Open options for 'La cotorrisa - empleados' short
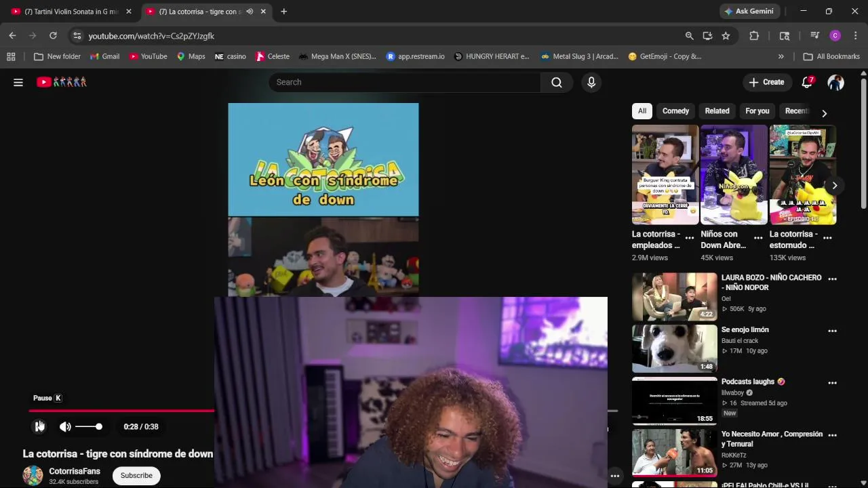Image resolution: width=868 pixels, height=488 pixels. click(x=689, y=238)
